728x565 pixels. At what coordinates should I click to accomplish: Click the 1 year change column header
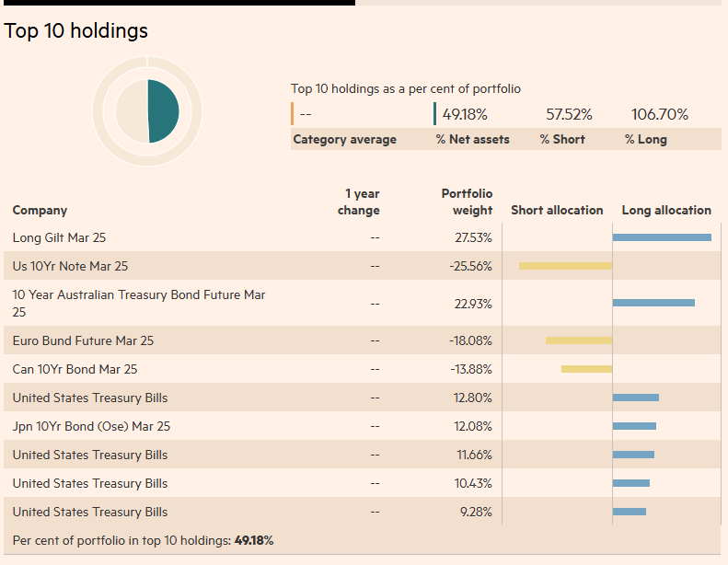(x=360, y=202)
